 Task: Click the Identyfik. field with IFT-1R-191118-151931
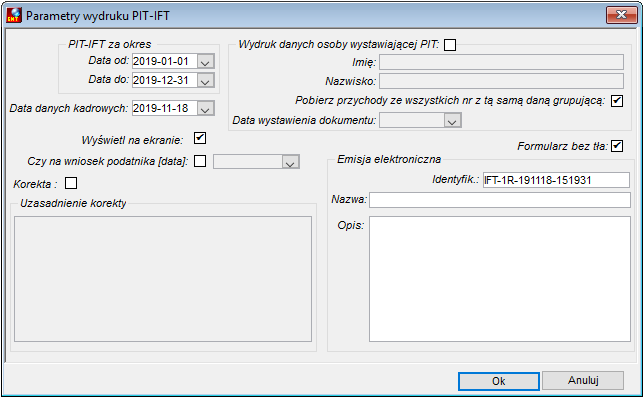click(x=556, y=180)
